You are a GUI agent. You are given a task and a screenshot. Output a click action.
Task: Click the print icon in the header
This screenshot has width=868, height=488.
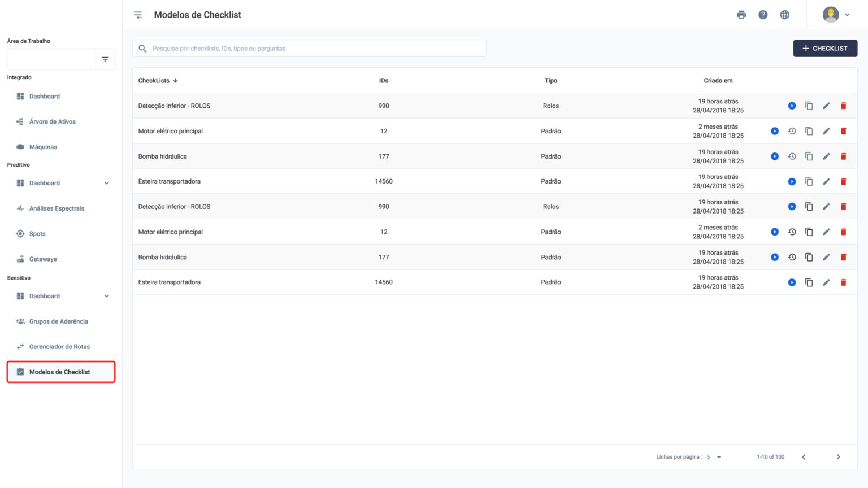tap(741, 15)
